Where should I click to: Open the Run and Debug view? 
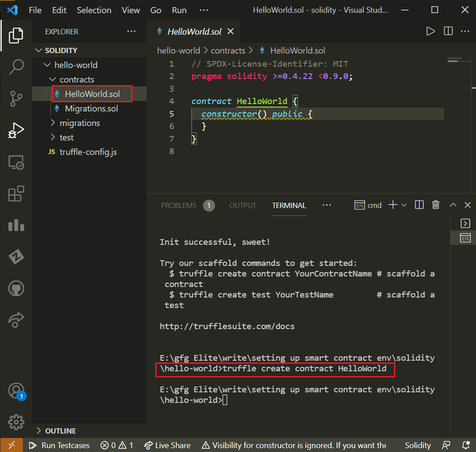click(x=16, y=131)
